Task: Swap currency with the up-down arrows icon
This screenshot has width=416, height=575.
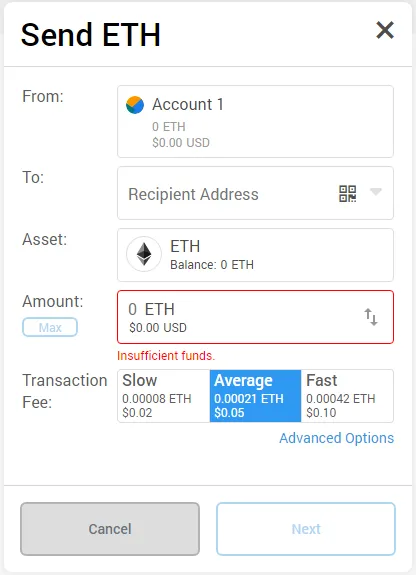Action: pyautogui.click(x=371, y=317)
